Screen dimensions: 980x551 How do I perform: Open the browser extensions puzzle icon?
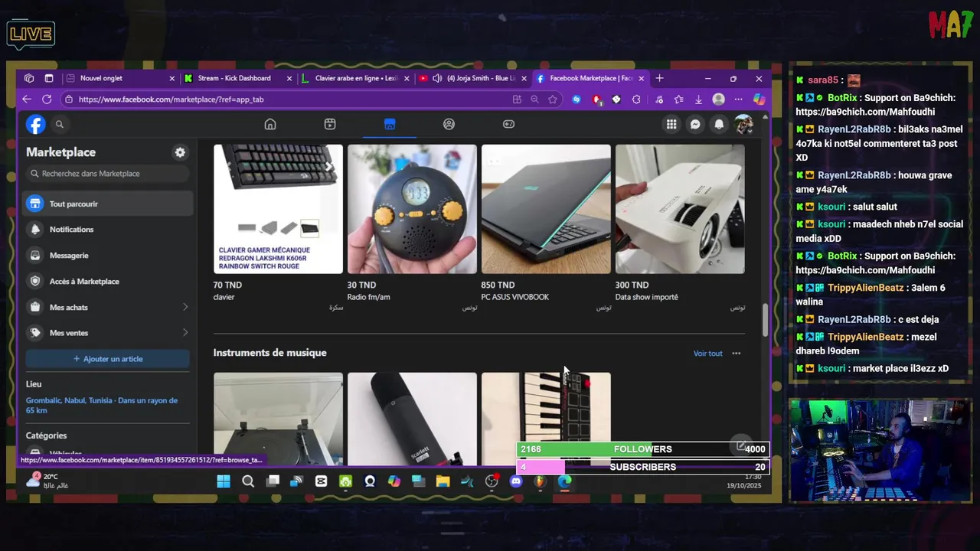pos(636,99)
